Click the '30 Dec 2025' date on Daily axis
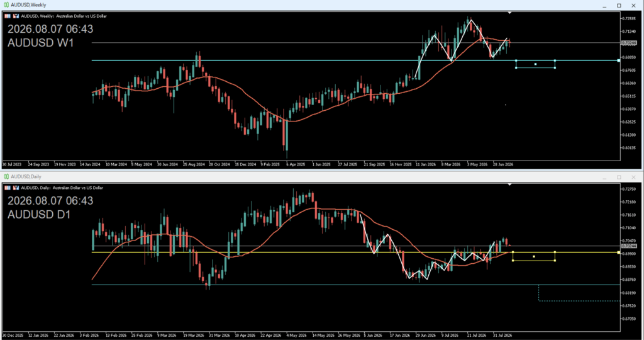 [13, 335]
